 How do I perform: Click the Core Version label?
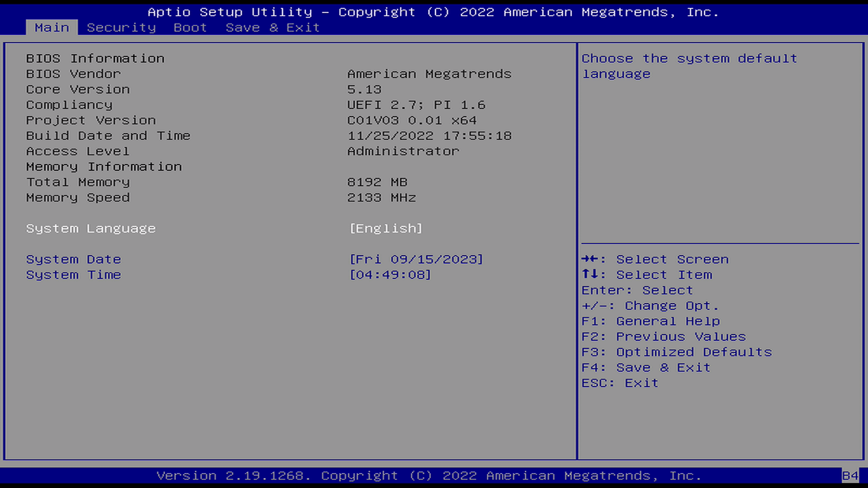point(78,89)
